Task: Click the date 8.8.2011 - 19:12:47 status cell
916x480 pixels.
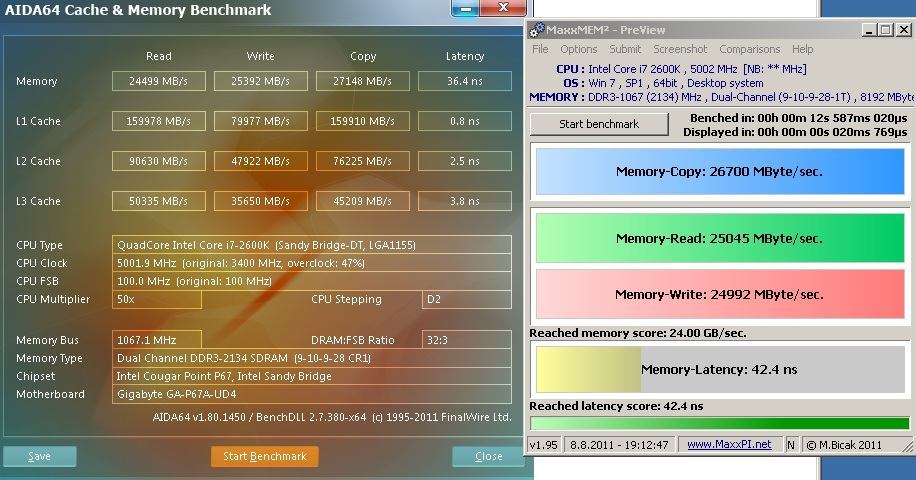Action: pos(619,444)
